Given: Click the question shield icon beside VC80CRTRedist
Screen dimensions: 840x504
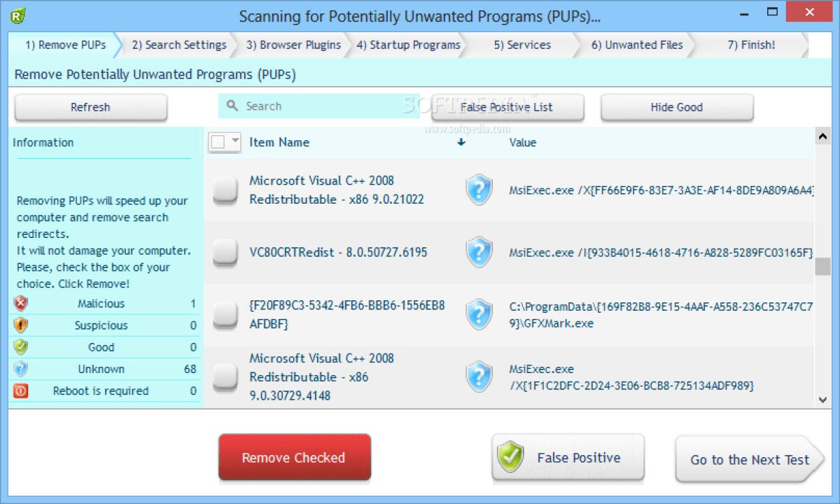Looking at the screenshot, I should (479, 252).
